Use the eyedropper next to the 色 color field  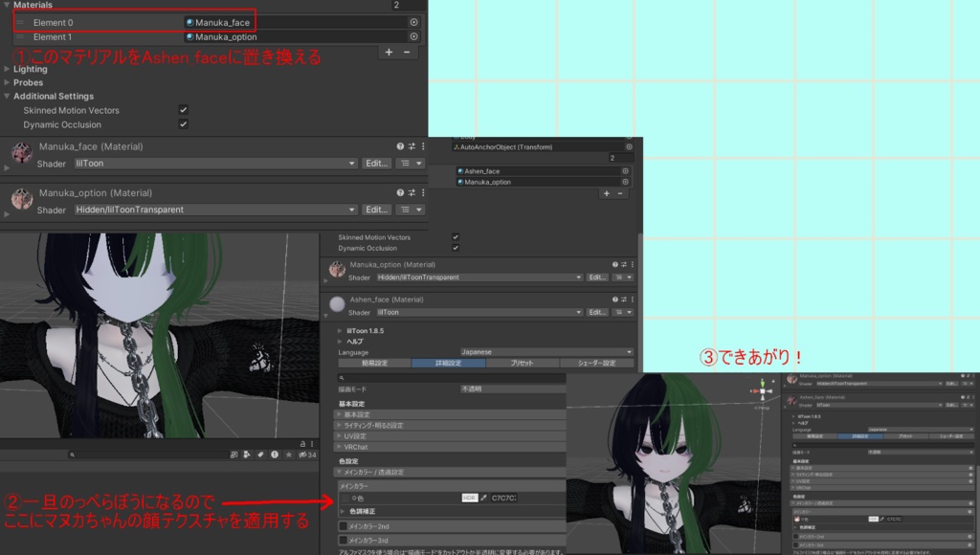point(482,498)
